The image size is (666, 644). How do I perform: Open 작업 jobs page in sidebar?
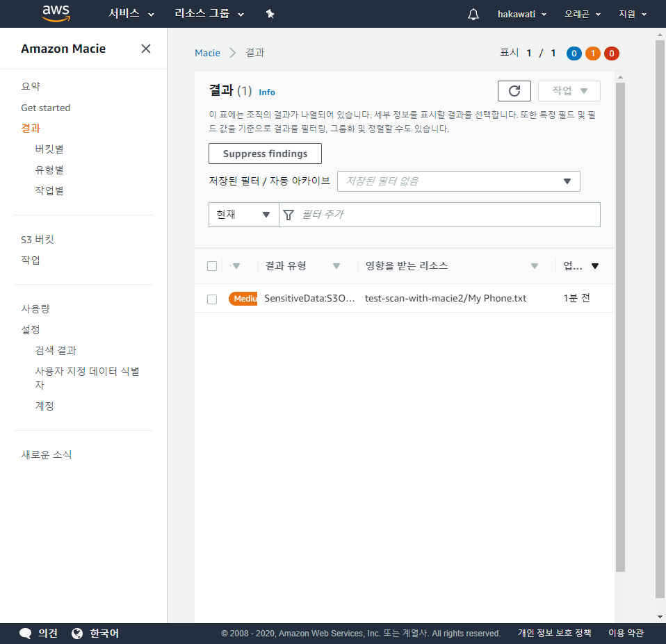tap(31, 260)
